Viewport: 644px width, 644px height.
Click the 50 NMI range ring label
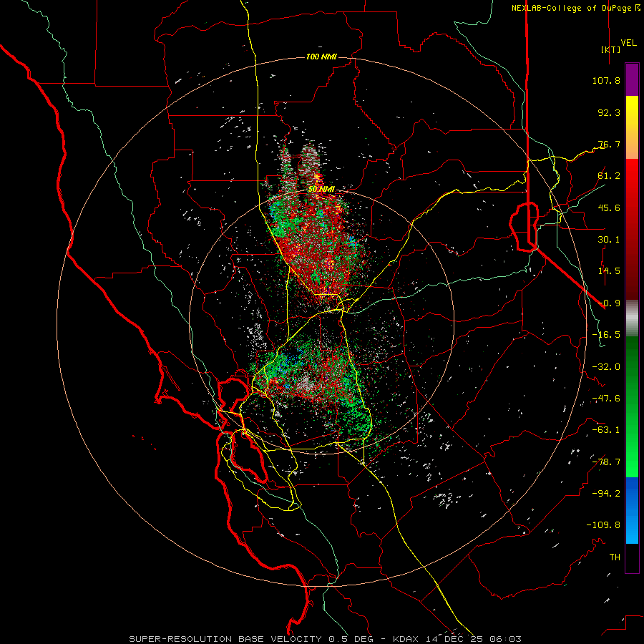[321, 189]
